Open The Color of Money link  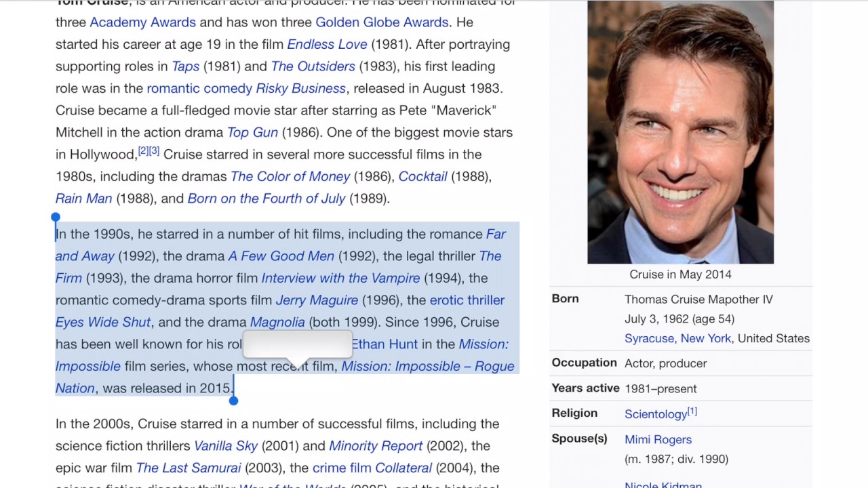290,177
